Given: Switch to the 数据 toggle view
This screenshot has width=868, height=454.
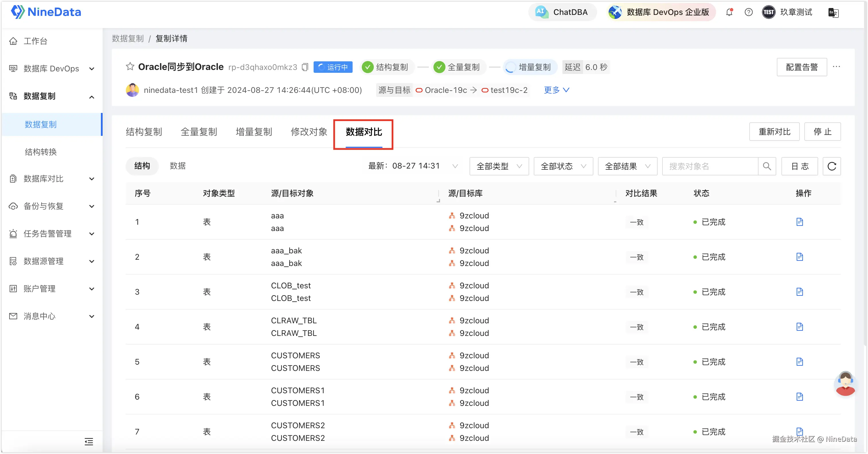Looking at the screenshot, I should 177,166.
